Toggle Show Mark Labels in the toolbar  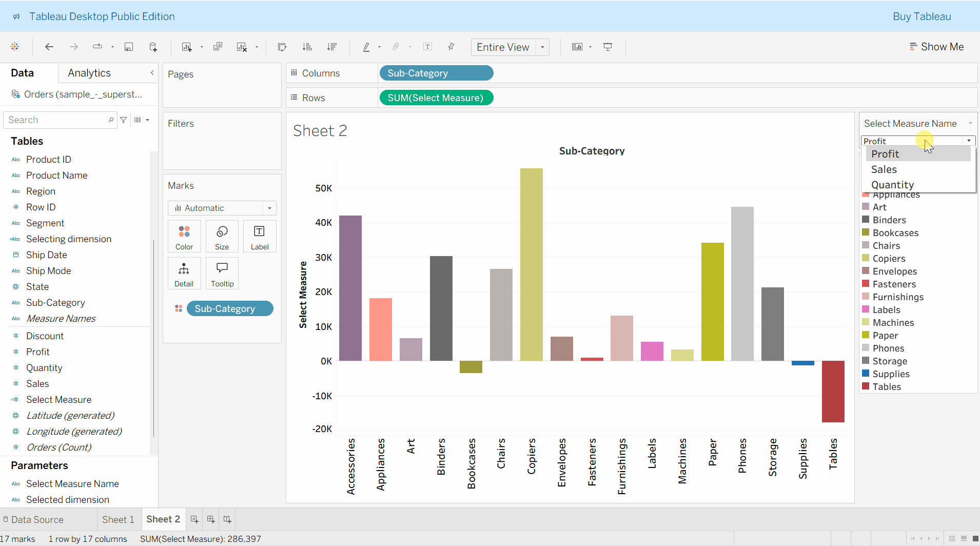pyautogui.click(x=427, y=47)
